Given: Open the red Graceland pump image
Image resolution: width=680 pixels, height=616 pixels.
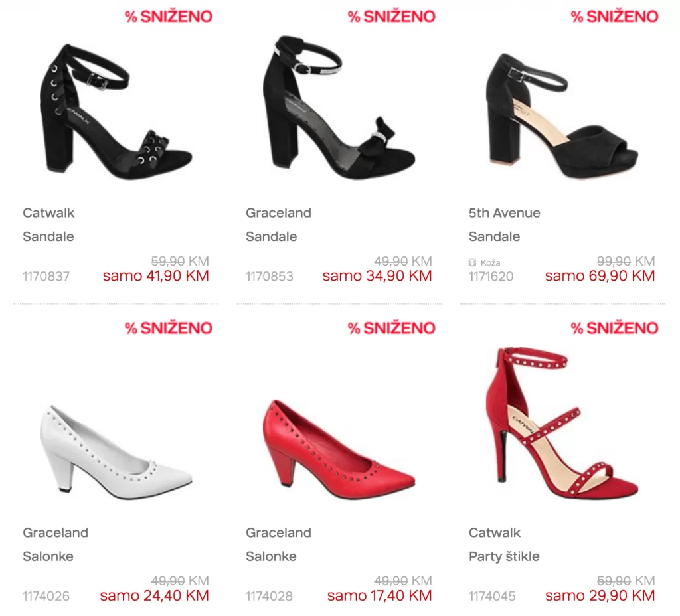Looking at the screenshot, I should (339, 449).
